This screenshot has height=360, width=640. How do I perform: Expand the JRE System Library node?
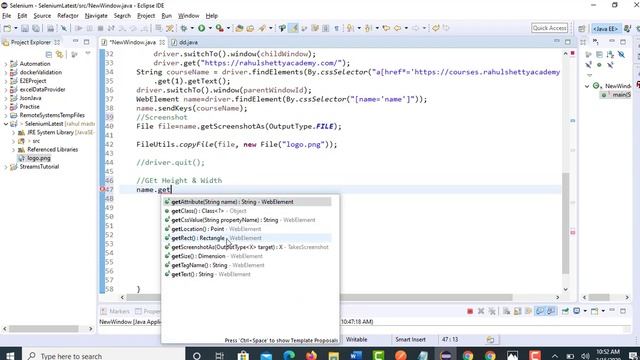click(13, 133)
